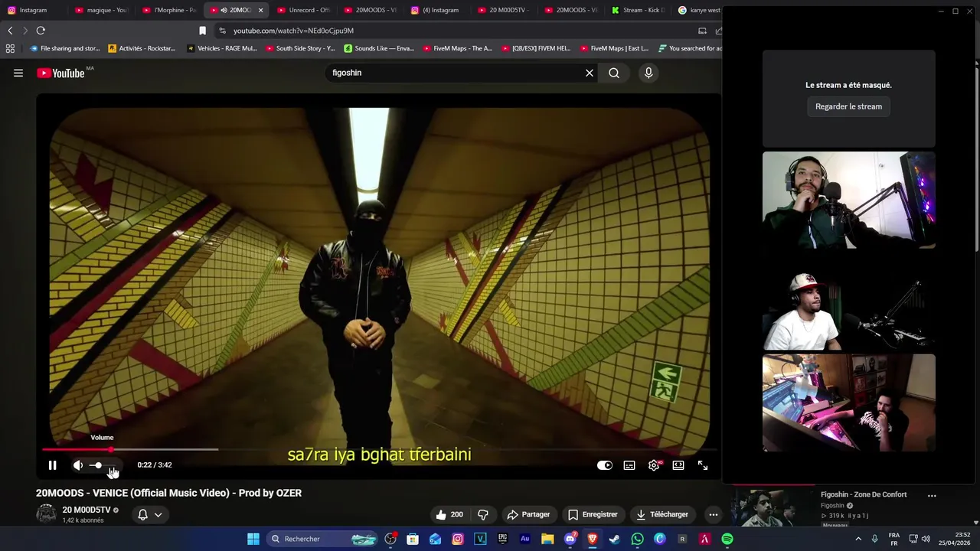Start voice search with microphone icon
Viewport: 980px width, 551px height.
point(648,73)
